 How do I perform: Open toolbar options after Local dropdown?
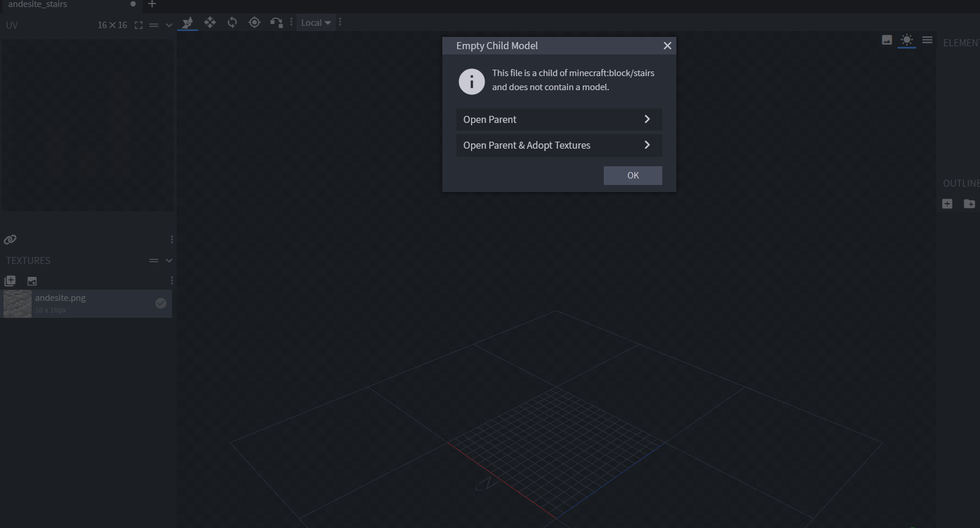340,23
